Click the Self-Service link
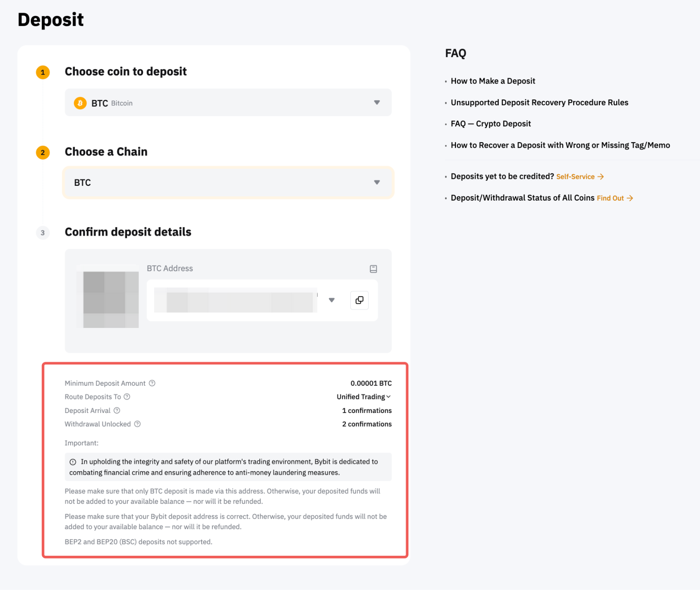The height and width of the screenshot is (590, 700). [x=575, y=177]
